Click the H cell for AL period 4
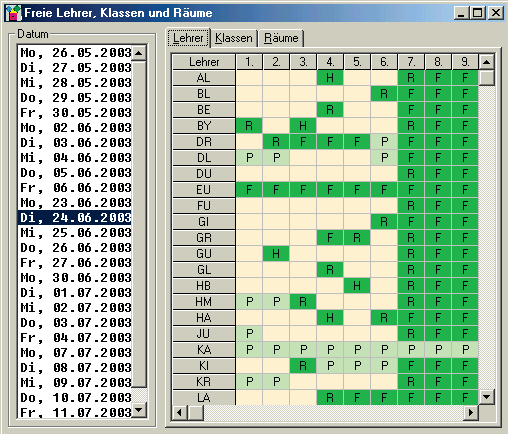The image size is (508, 434). pos(330,78)
